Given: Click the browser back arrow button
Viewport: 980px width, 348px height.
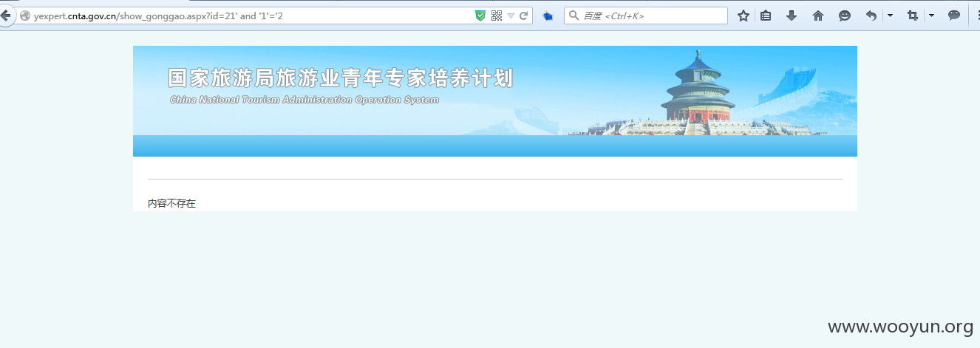Looking at the screenshot, I should [x=4, y=16].
